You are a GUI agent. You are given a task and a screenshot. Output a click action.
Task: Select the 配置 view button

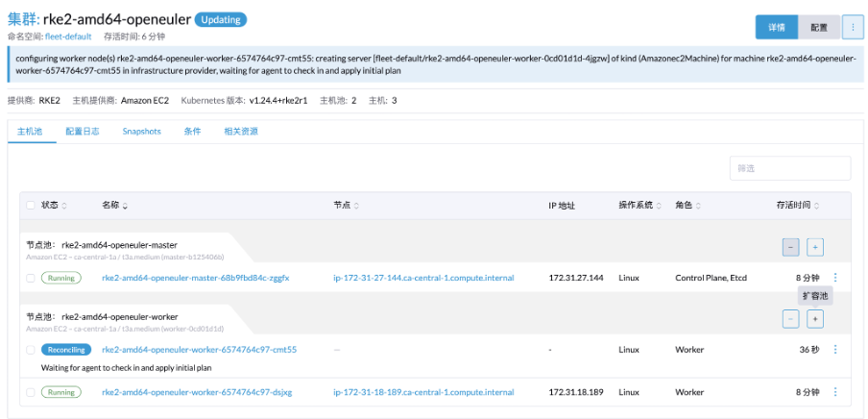tap(819, 27)
